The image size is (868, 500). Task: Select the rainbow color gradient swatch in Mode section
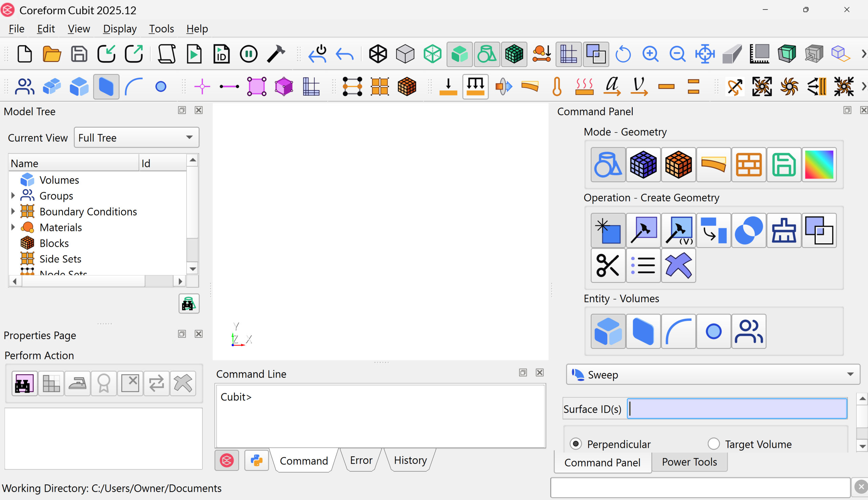point(820,165)
